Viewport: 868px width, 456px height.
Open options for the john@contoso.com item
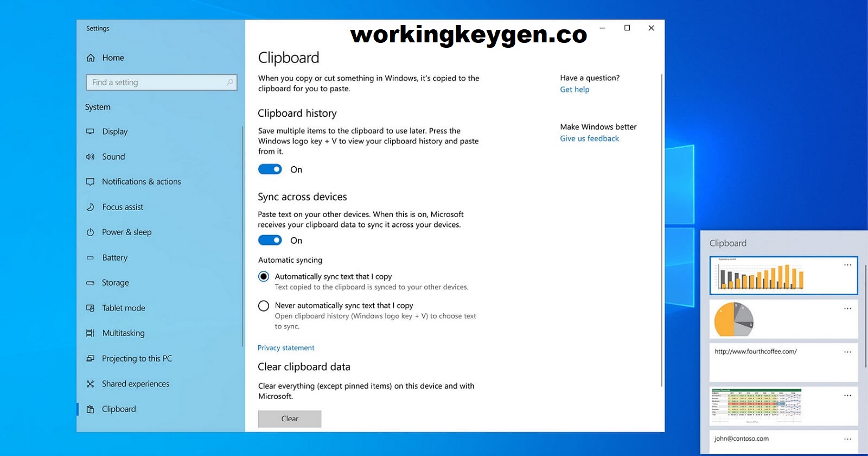847,439
